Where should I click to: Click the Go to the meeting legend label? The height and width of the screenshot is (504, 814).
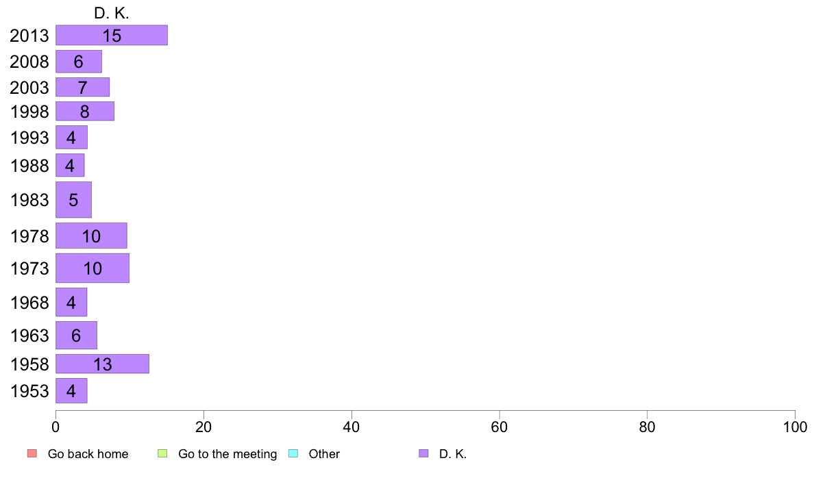227,454
